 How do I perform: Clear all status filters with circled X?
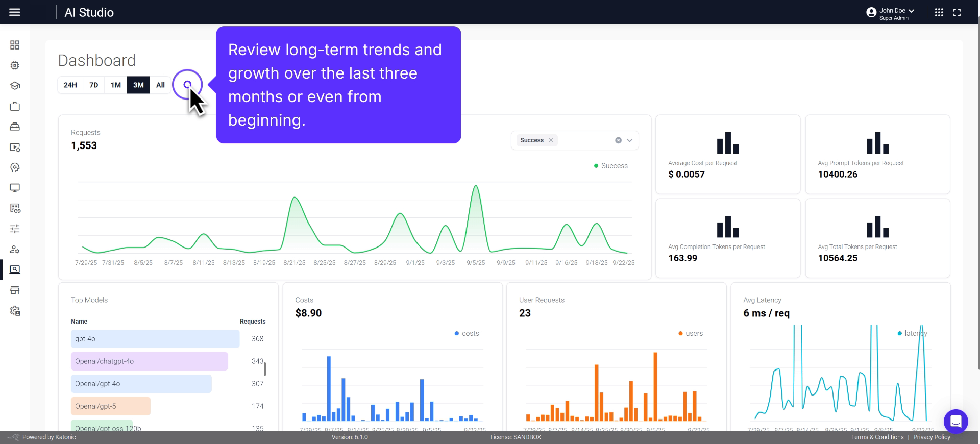pyautogui.click(x=618, y=140)
